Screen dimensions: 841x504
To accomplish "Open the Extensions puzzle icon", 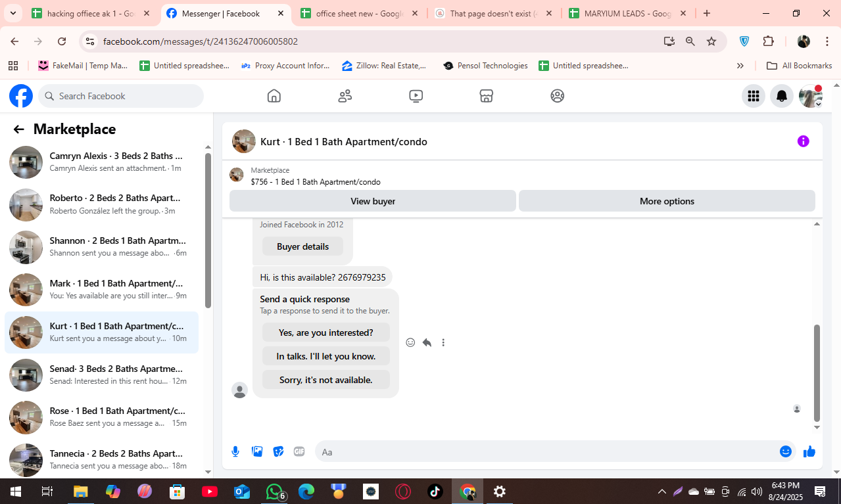I will (768, 41).
